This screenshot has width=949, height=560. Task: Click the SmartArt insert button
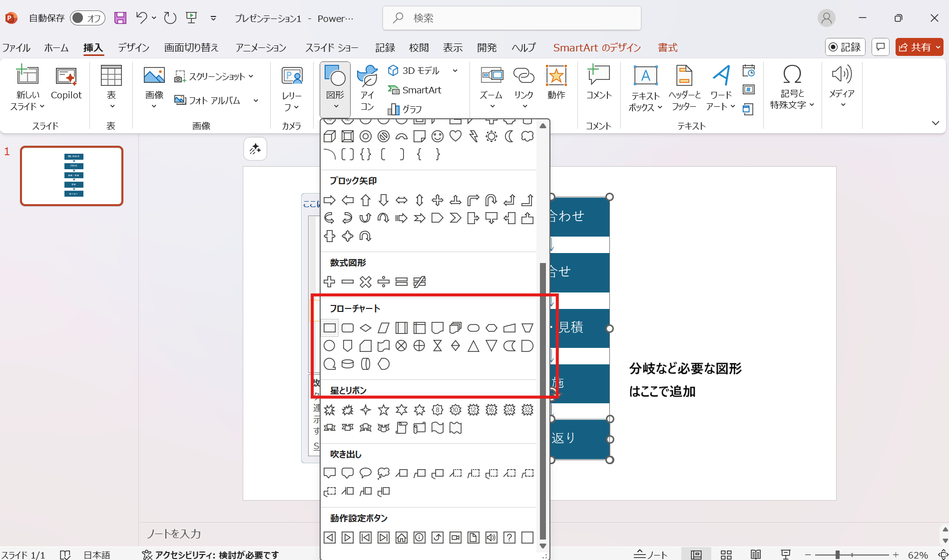click(x=415, y=90)
